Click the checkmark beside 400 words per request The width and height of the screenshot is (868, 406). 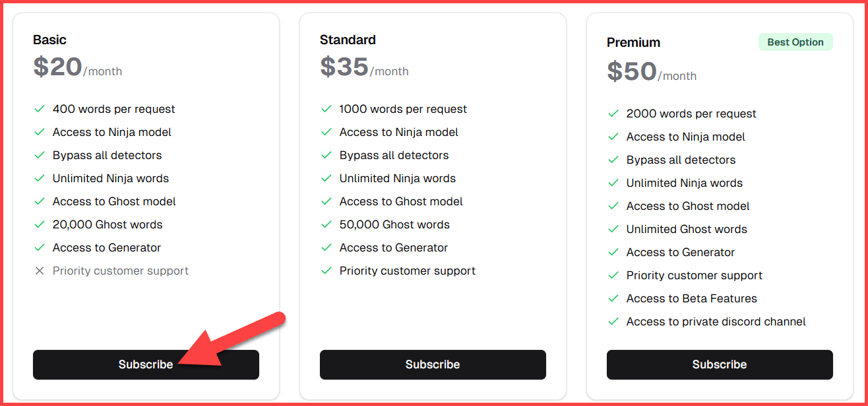40,109
